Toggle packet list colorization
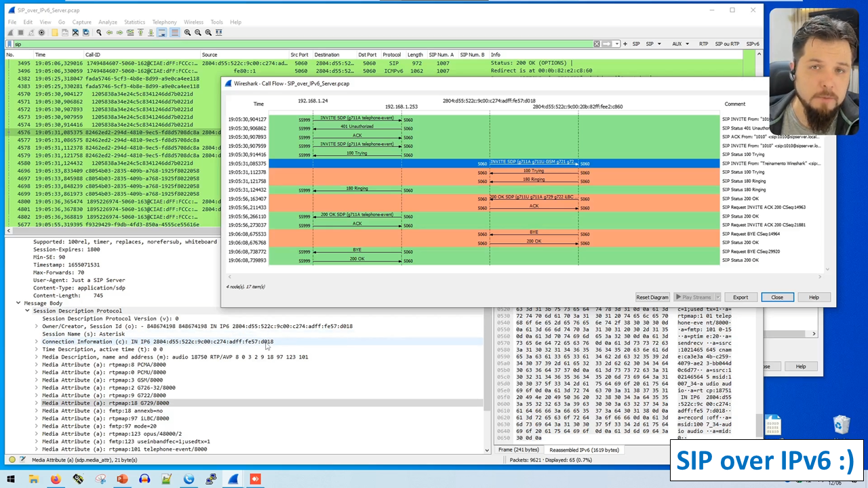Screen dimensions: 868x488 tap(174, 33)
